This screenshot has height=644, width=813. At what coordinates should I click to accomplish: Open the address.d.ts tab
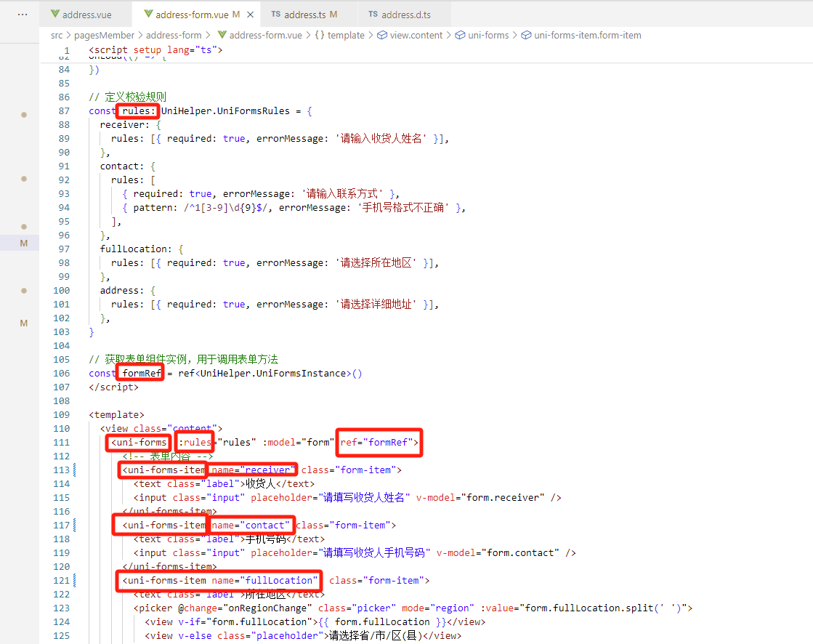[405, 15]
